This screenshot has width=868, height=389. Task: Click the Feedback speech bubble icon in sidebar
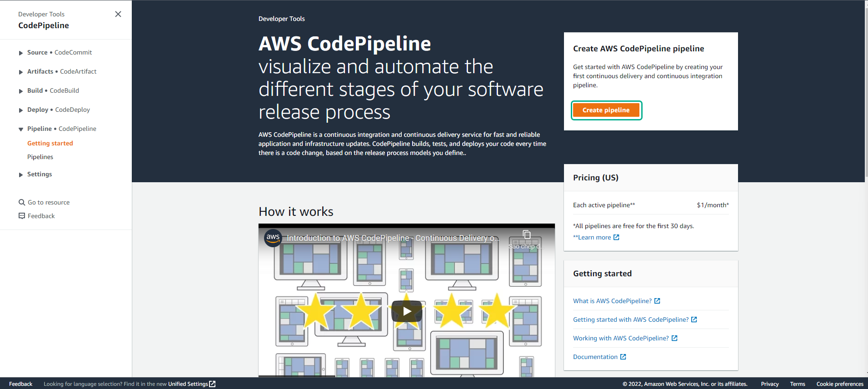(x=22, y=216)
